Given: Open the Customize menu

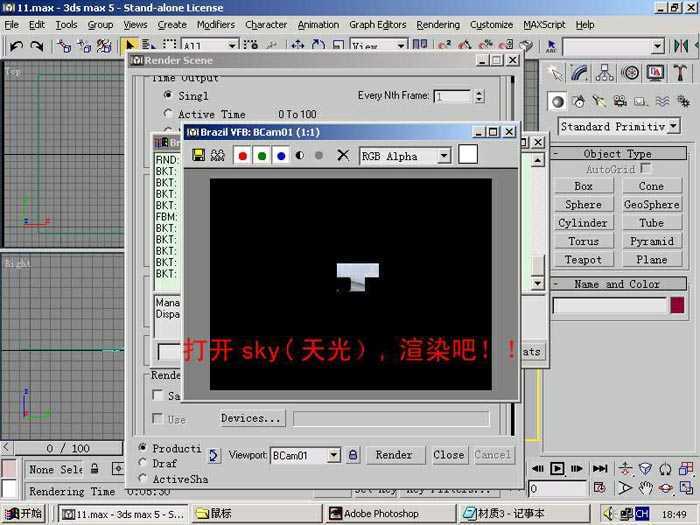Looking at the screenshot, I should [x=492, y=25].
